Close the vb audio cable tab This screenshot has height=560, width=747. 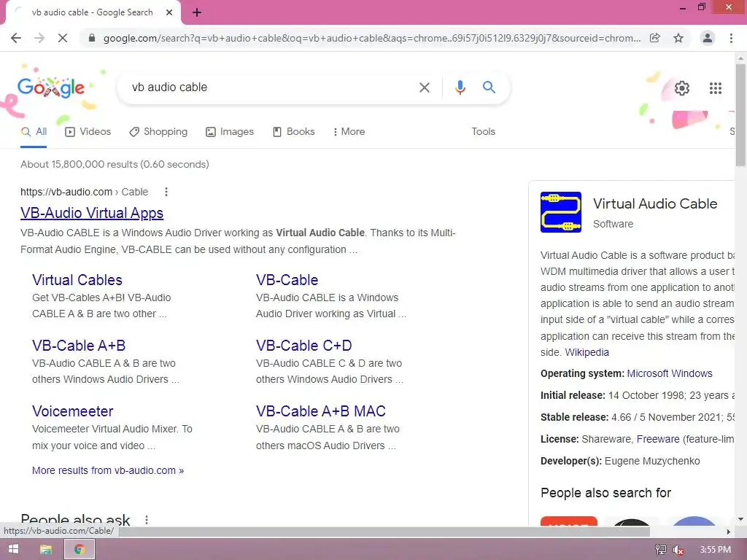169,12
